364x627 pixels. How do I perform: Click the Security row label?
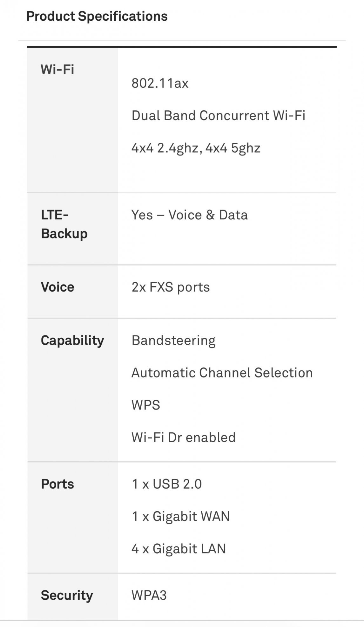(67, 595)
